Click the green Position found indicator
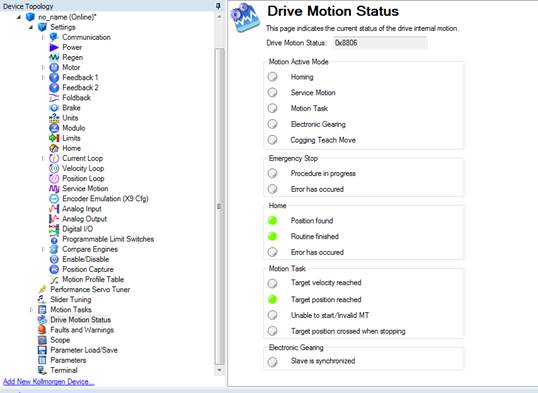Viewport: 538px width, 393px height. (x=272, y=220)
